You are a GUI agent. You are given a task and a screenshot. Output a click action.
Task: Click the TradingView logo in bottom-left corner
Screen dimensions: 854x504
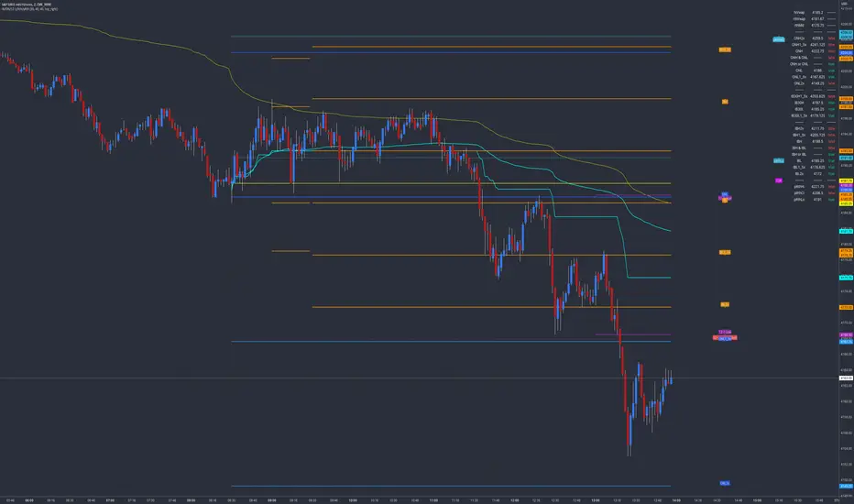[x=12, y=494]
